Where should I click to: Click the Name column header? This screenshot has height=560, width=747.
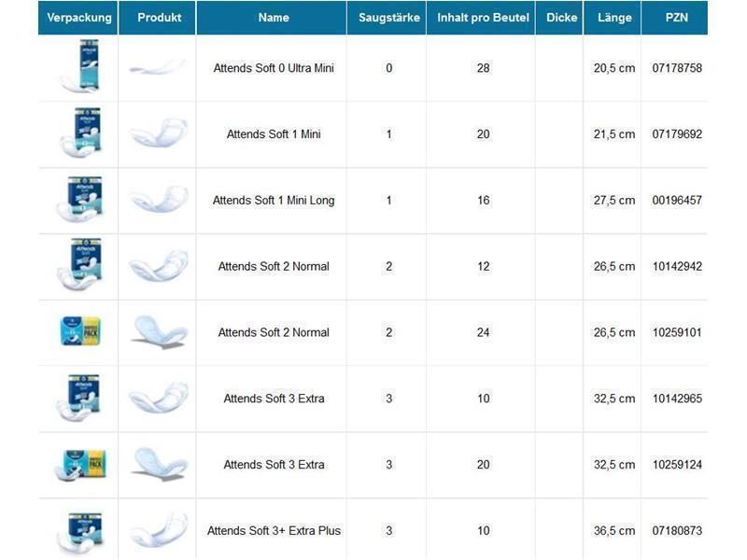point(272,18)
